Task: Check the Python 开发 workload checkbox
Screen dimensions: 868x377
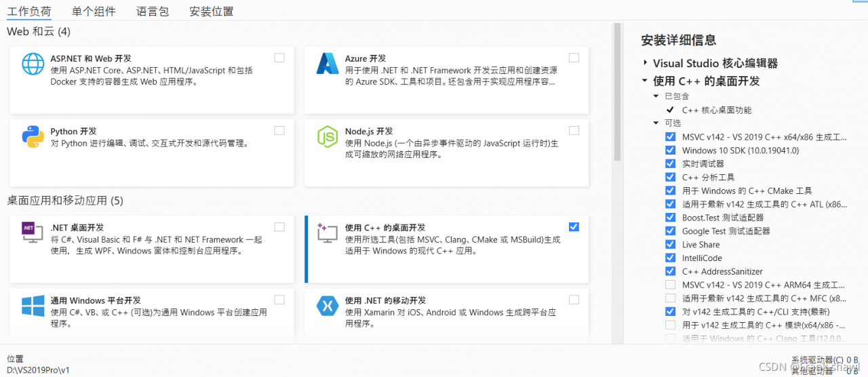Action: tap(279, 130)
